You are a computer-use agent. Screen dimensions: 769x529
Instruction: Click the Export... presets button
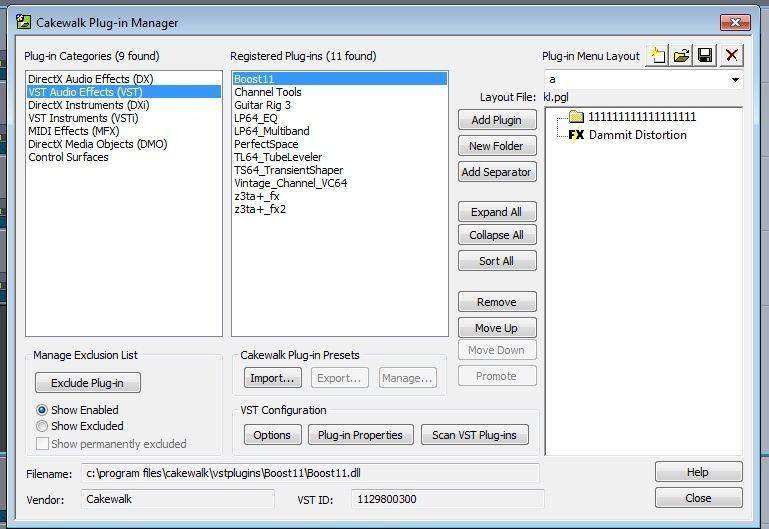click(x=339, y=378)
